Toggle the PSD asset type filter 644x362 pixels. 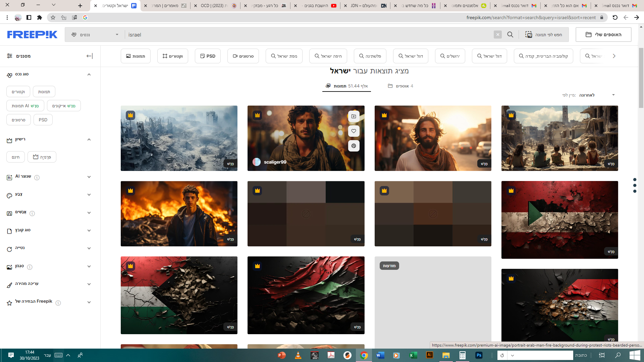[x=43, y=120]
